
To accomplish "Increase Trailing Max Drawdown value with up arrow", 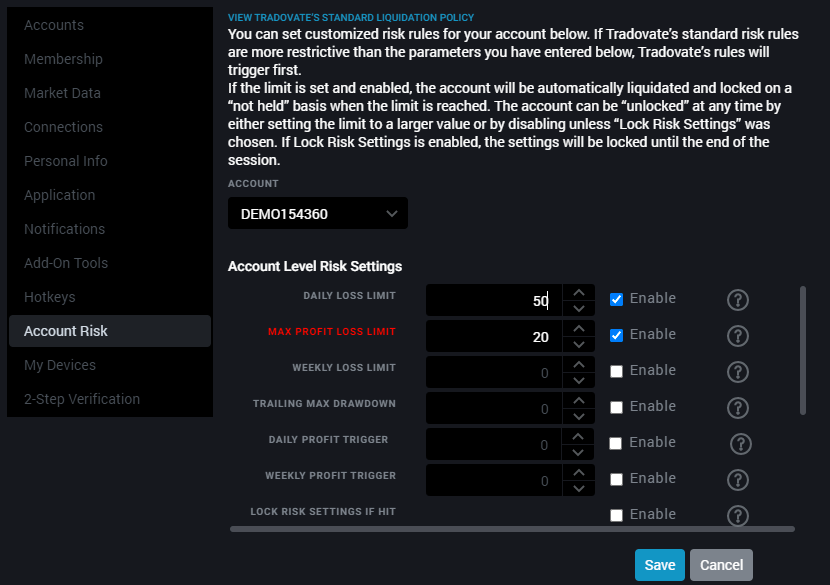I will point(578,401).
